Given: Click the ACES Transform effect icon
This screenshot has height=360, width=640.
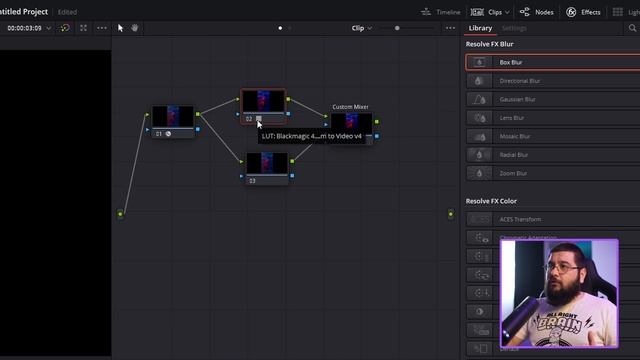Looking at the screenshot, I should click(x=479, y=219).
